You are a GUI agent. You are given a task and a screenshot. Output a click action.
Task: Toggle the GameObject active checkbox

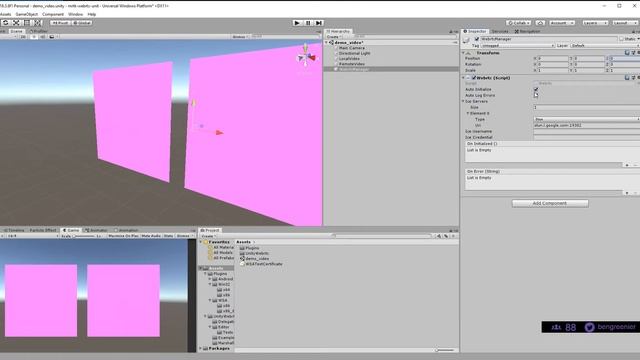tap(477, 39)
